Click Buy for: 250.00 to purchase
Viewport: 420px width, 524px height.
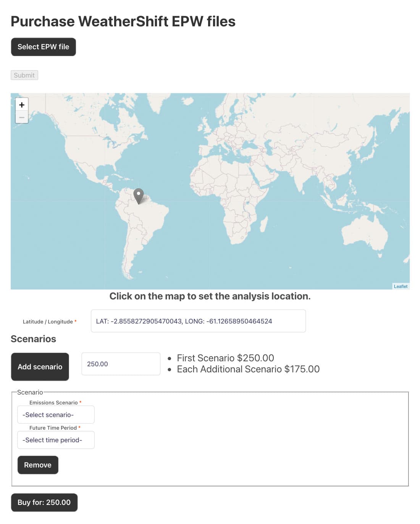coord(44,502)
